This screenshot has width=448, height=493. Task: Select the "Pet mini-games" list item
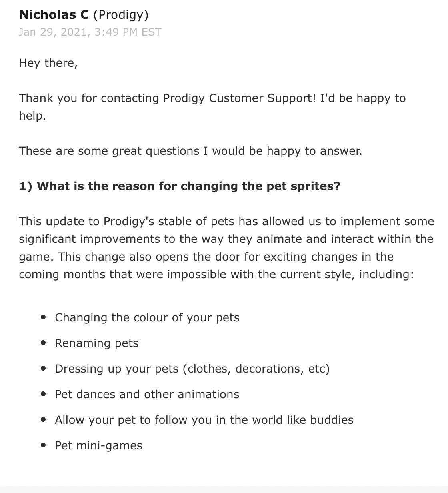tap(98, 446)
